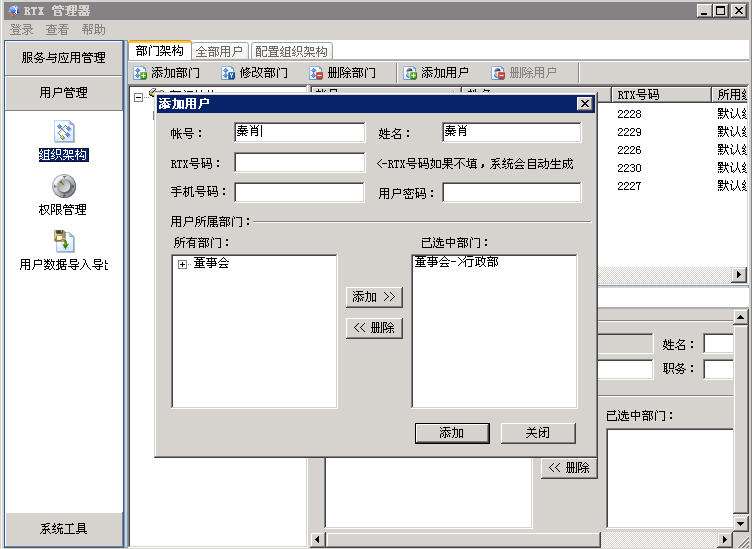Image resolution: width=752 pixels, height=549 pixels.
Task: Switch to the 全部用户 tab
Action: click(x=219, y=51)
